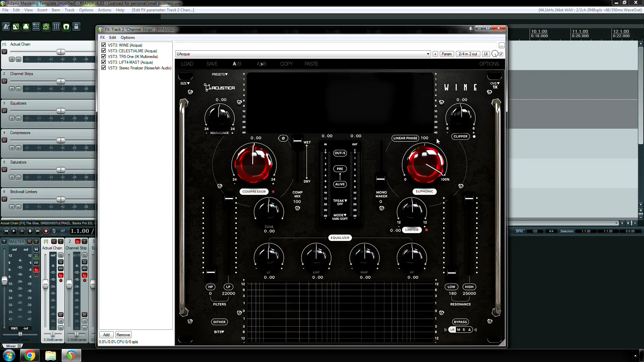The height and width of the screenshot is (362, 644).
Task: Toggle the LINEAR PHASE button in WINE
Action: coord(405,138)
